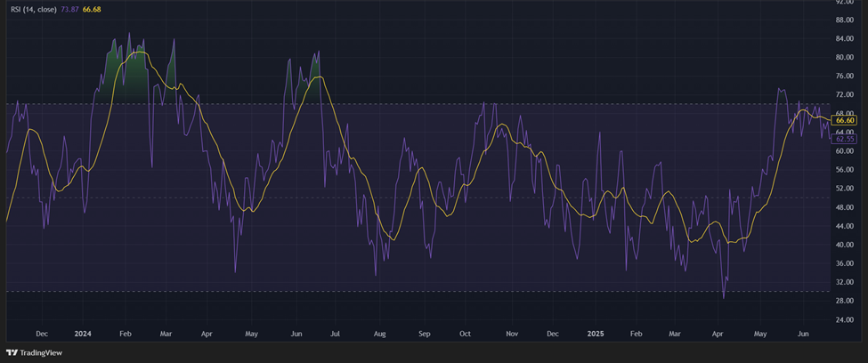
Task: Select the yellow 66.68 legend value
Action: [x=93, y=9]
